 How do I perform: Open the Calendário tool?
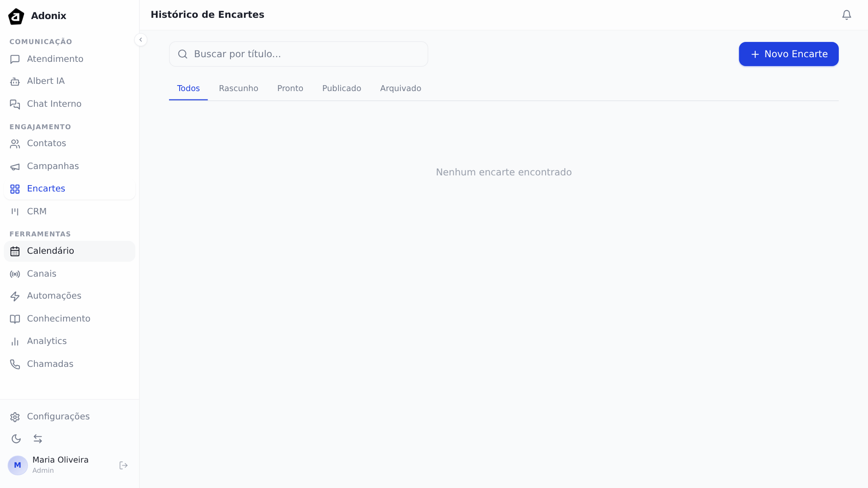point(50,251)
